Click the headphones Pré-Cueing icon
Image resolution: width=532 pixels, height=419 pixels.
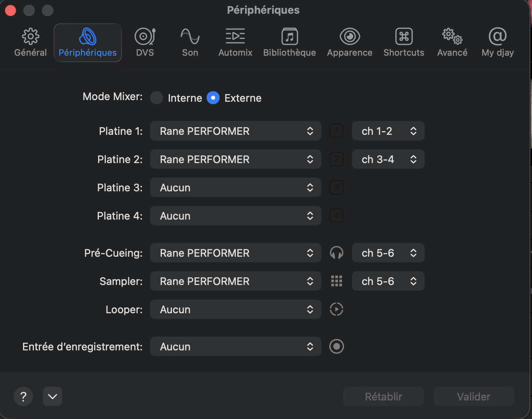tap(336, 253)
